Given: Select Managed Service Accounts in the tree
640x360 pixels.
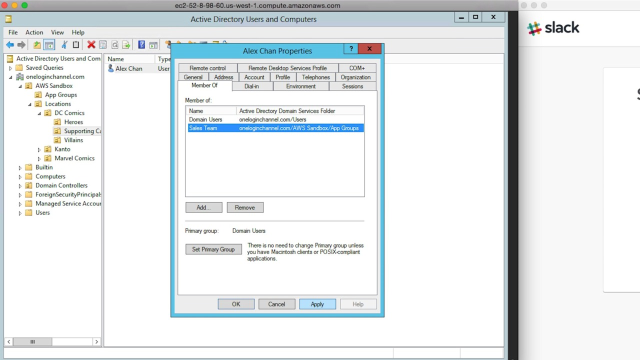Looking at the screenshot, I should pyautogui.click(x=68, y=204).
